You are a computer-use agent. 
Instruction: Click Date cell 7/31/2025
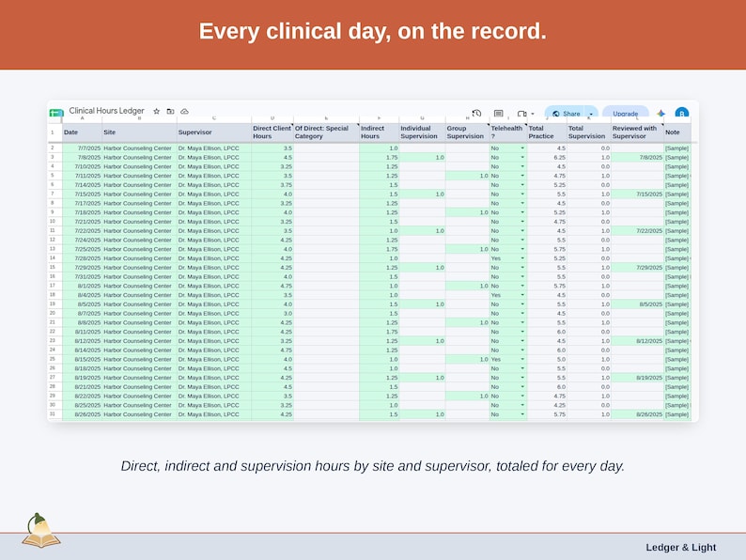tap(82, 276)
